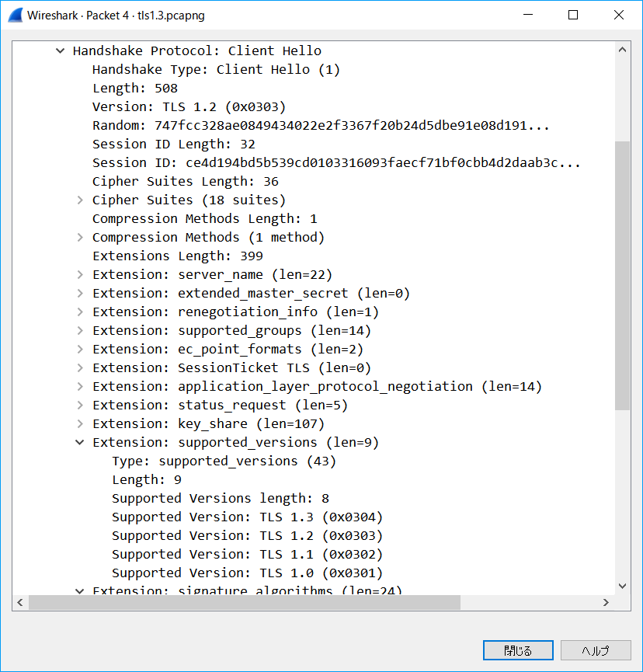Viewport: 643px width, 672px height.
Task: Expand the server_name extension
Action: pyautogui.click(x=80, y=275)
